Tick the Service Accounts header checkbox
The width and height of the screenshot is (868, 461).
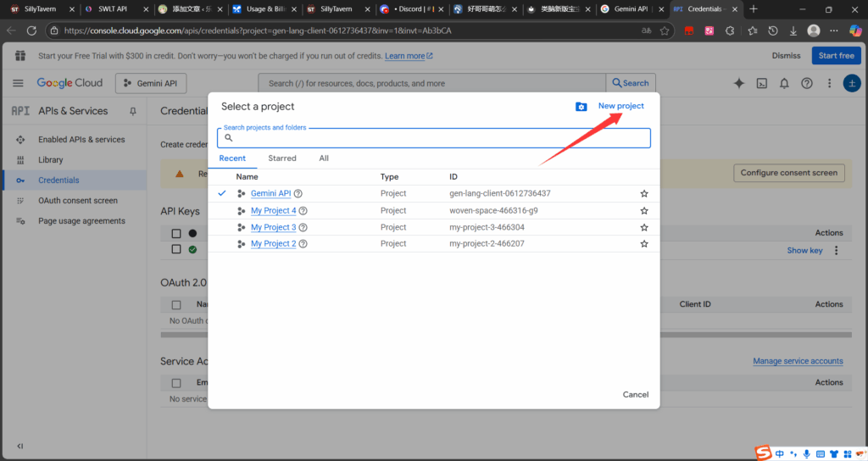point(176,382)
